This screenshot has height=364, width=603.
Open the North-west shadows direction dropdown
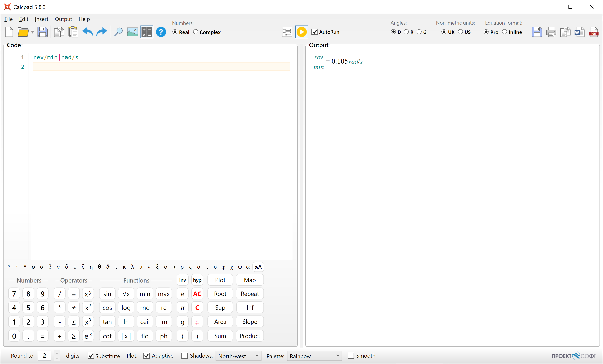pos(238,356)
